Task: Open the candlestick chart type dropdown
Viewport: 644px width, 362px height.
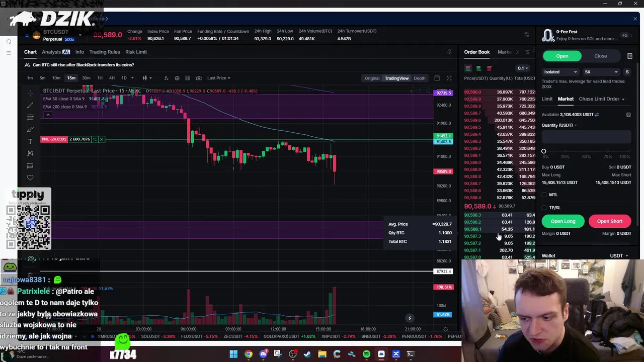Action: [x=146, y=78]
